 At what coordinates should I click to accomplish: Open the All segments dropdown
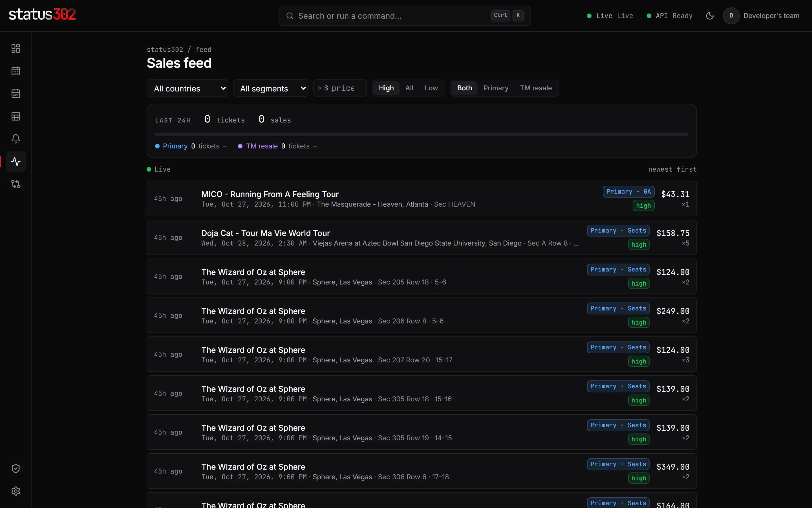tap(270, 88)
